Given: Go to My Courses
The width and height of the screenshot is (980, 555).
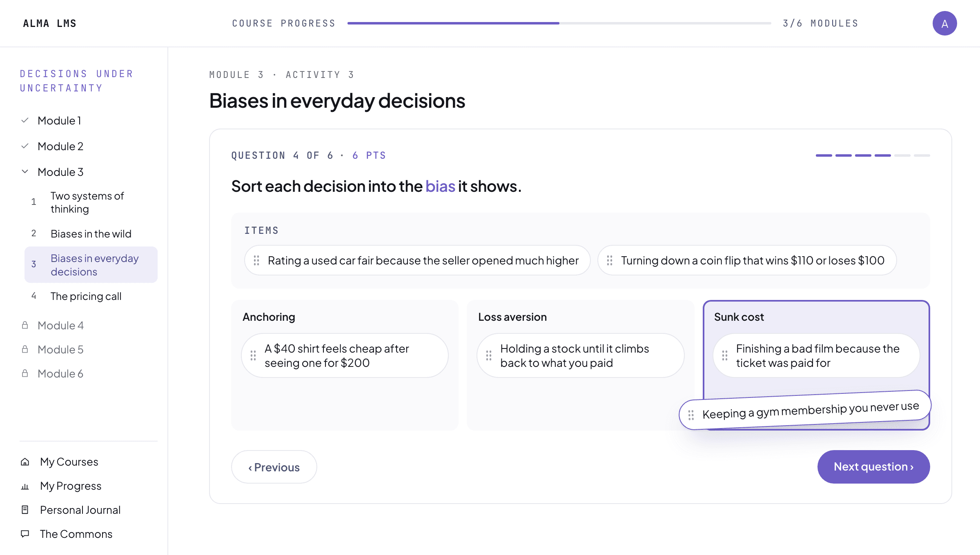Looking at the screenshot, I should [x=69, y=462].
